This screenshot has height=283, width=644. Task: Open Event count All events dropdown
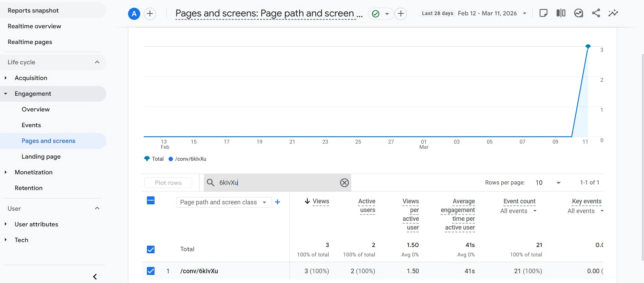point(518,211)
